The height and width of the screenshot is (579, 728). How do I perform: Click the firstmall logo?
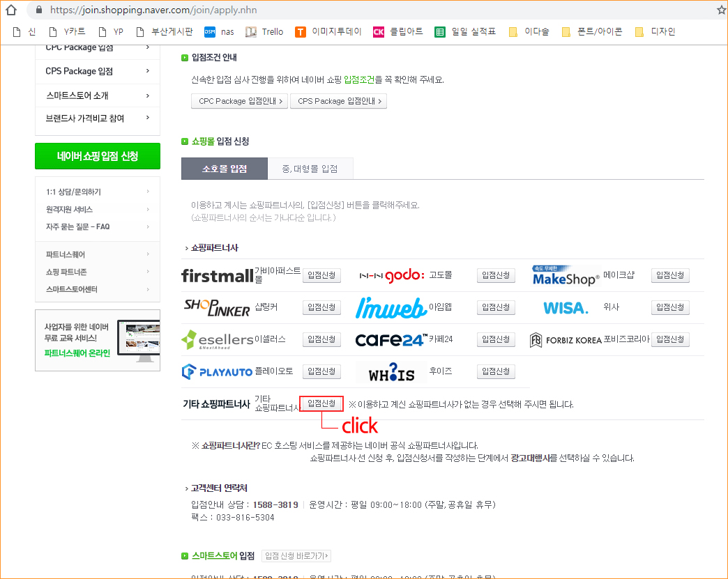click(x=218, y=276)
